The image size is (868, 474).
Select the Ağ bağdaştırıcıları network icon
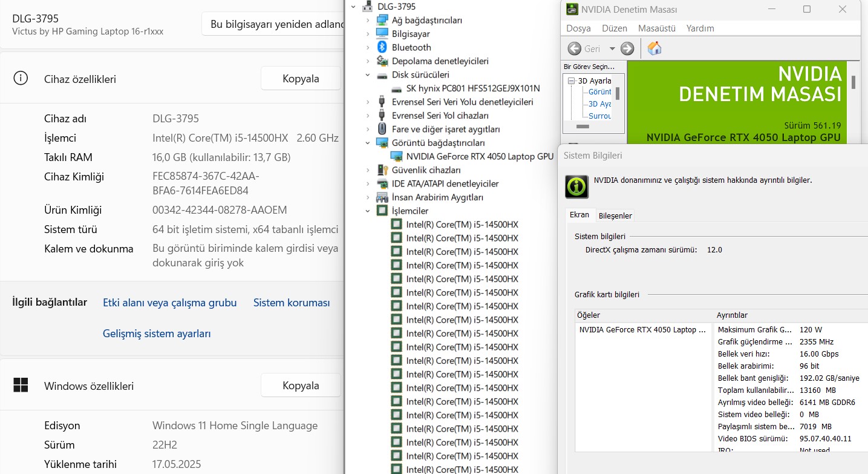[x=382, y=20]
